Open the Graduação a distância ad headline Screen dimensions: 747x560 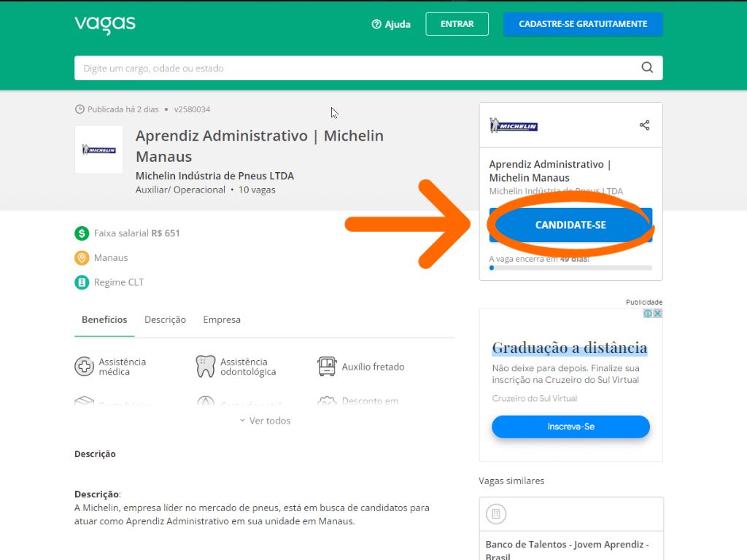569,348
